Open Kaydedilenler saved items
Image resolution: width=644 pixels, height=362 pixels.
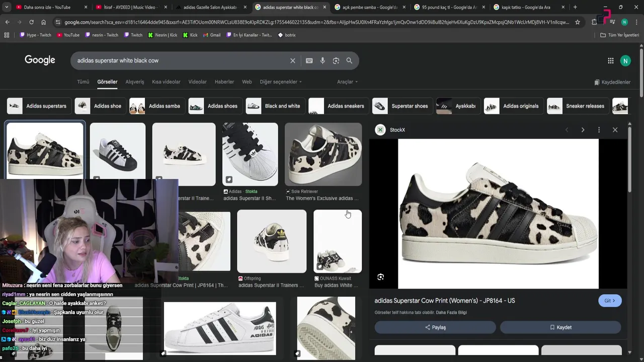(612, 82)
